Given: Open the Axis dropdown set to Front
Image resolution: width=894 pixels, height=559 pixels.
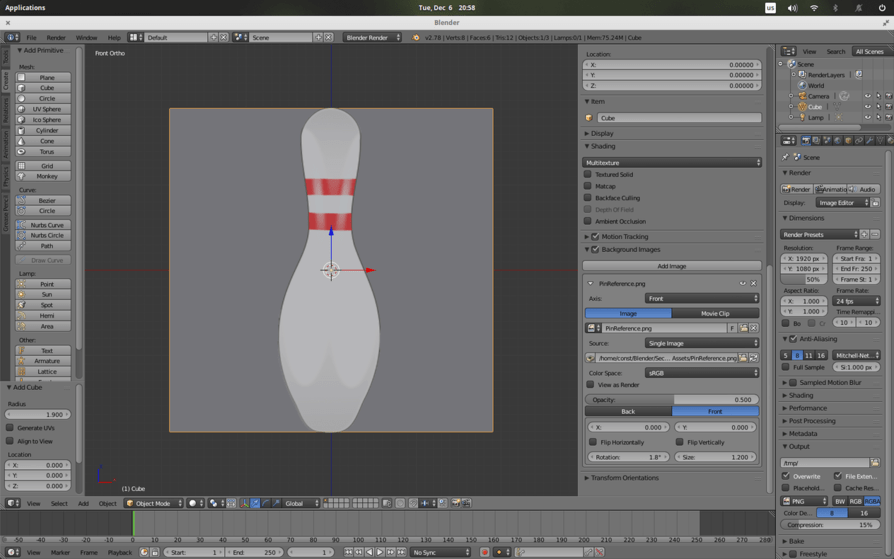Looking at the screenshot, I should click(x=701, y=298).
